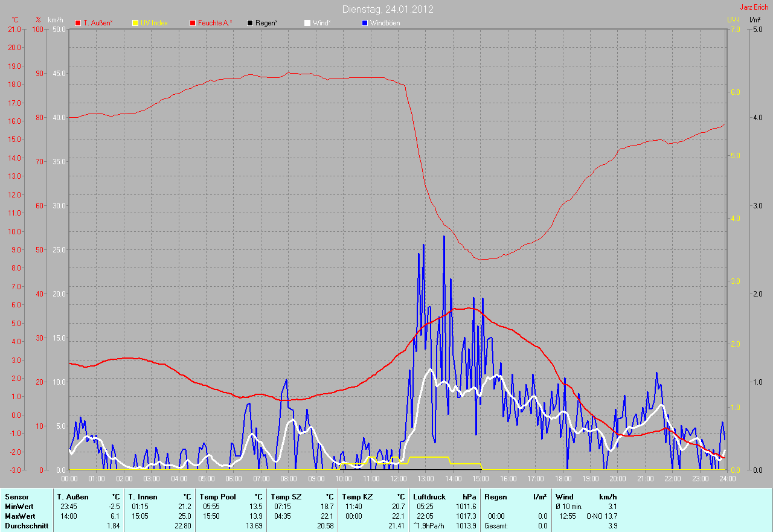
Task: Click the °C axis unit label
Action: click(15, 20)
